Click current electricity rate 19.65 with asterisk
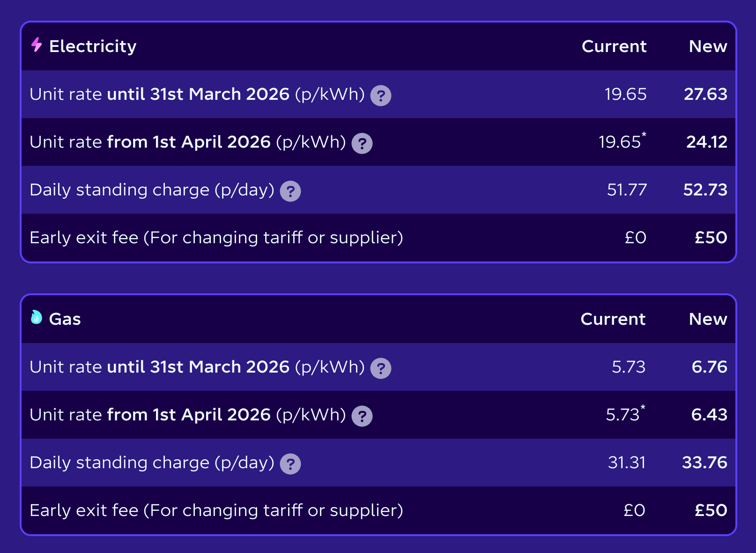The width and height of the screenshot is (756, 553). 622,142
